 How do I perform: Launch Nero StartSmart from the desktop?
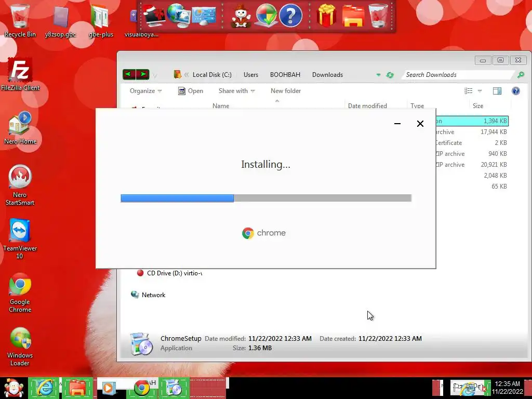[x=20, y=185]
